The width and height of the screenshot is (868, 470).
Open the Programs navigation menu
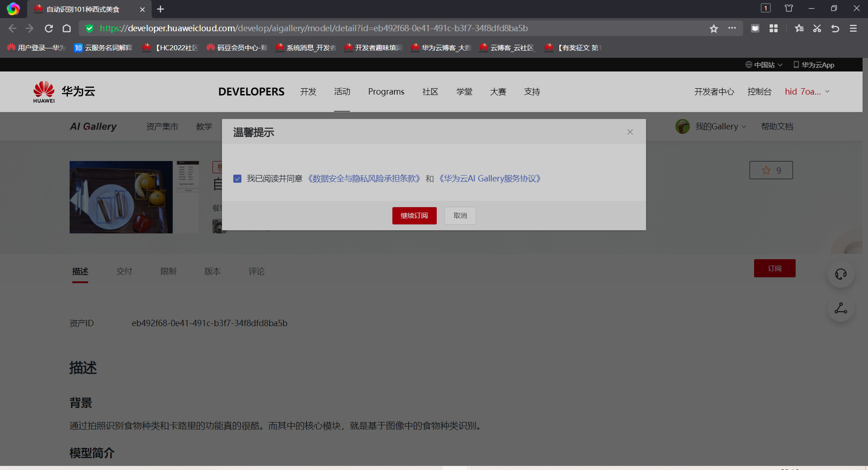point(386,92)
